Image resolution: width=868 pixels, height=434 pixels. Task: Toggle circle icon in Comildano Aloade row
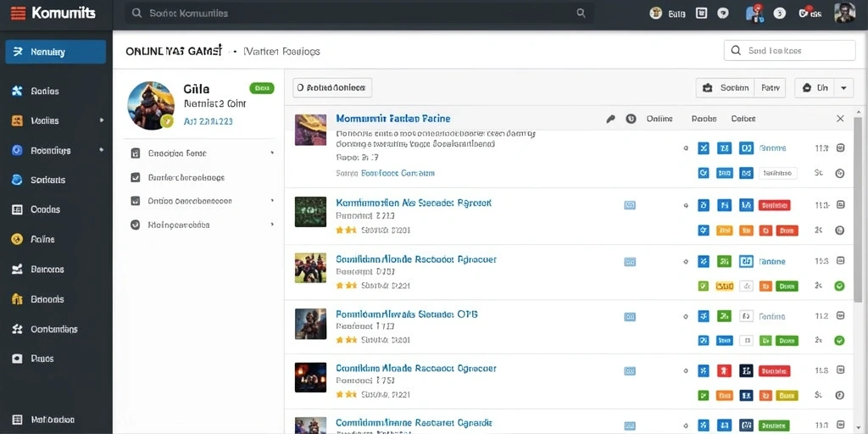tap(839, 395)
